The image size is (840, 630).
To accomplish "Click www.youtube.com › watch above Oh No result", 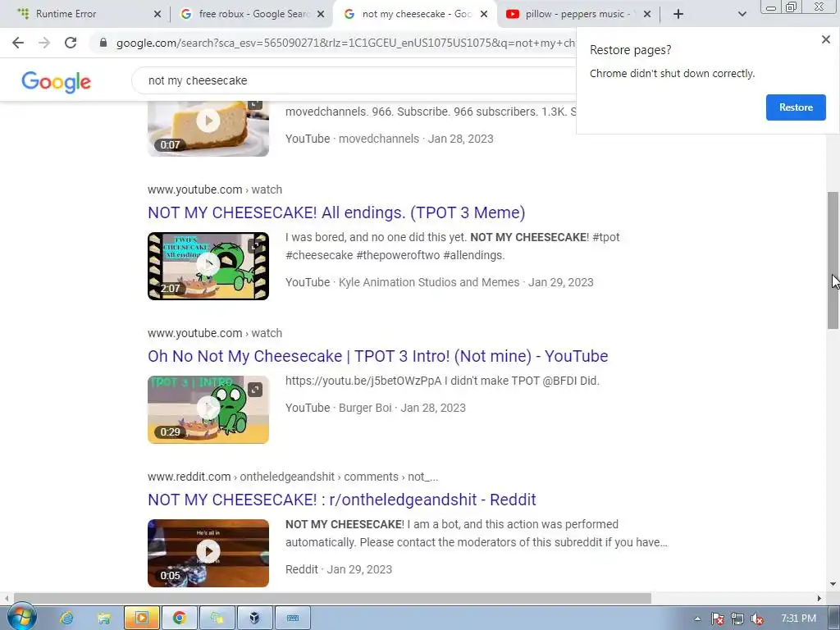I will click(215, 333).
